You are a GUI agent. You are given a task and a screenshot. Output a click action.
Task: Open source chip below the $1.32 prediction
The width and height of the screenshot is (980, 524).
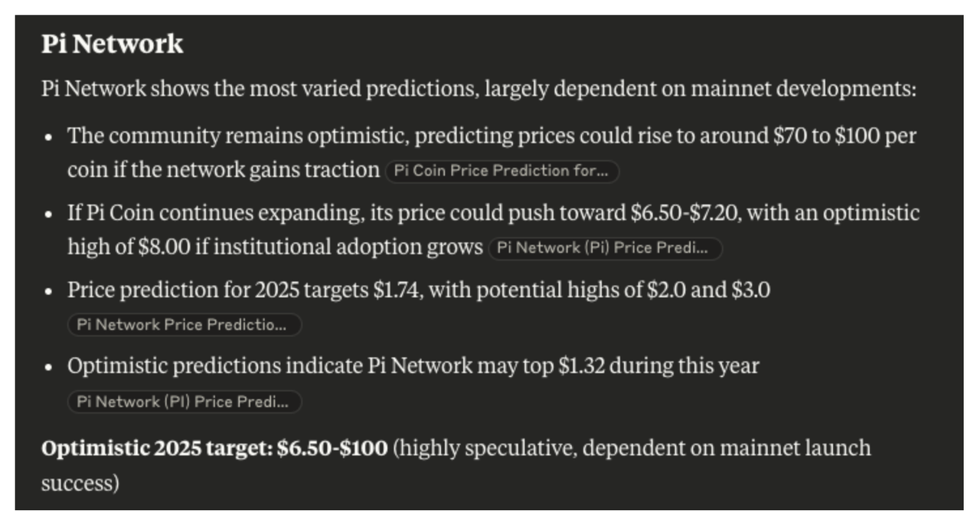click(184, 401)
